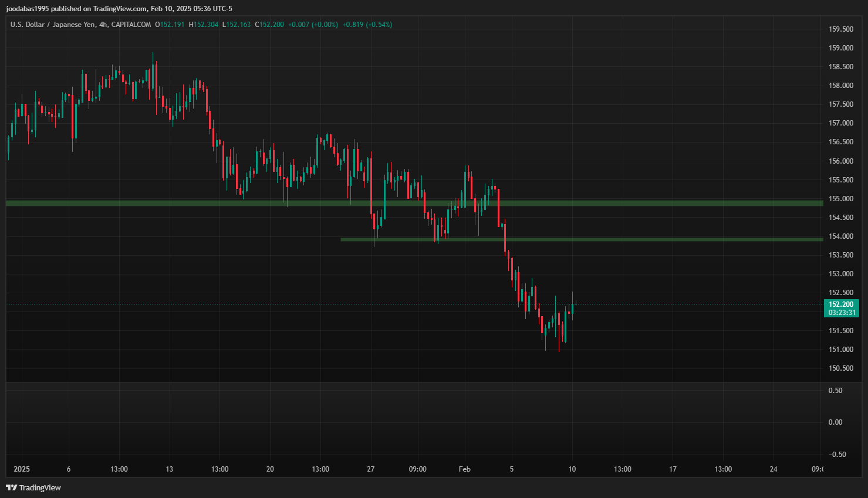This screenshot has height=498, width=868.
Task: Select the Open value 152.191 in legend
Action: click(x=172, y=25)
